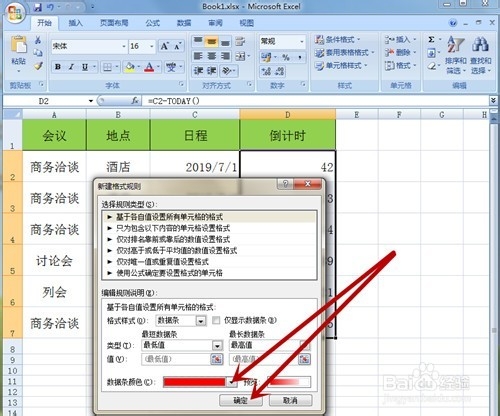Screen dimensions: 500x416
Task: Expand the formula bar
Action: (x=493, y=100)
